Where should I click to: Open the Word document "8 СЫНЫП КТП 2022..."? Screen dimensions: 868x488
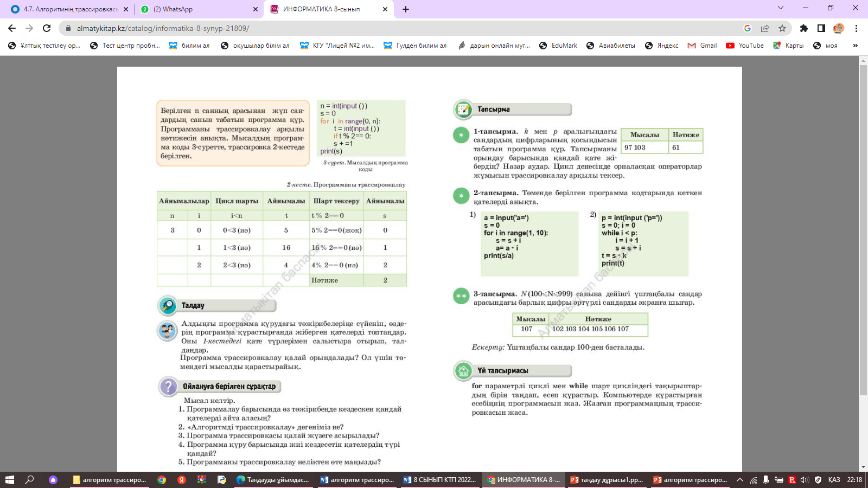click(440, 480)
